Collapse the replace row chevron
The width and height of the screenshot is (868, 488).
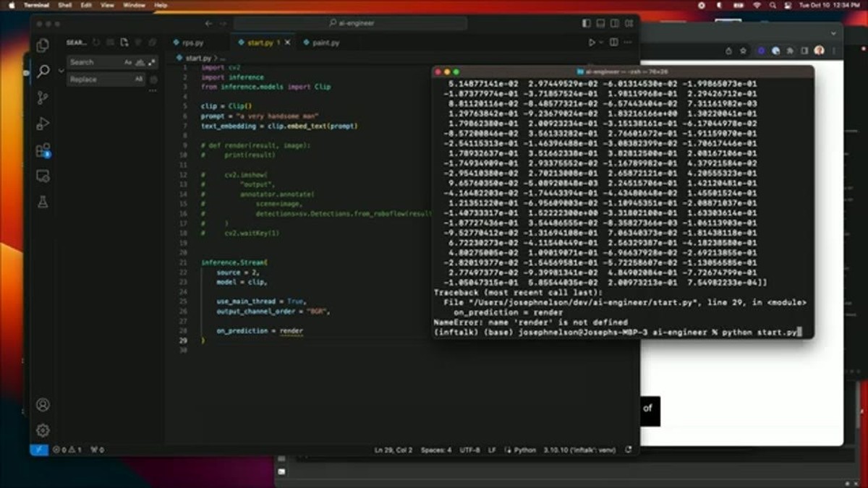click(61, 71)
